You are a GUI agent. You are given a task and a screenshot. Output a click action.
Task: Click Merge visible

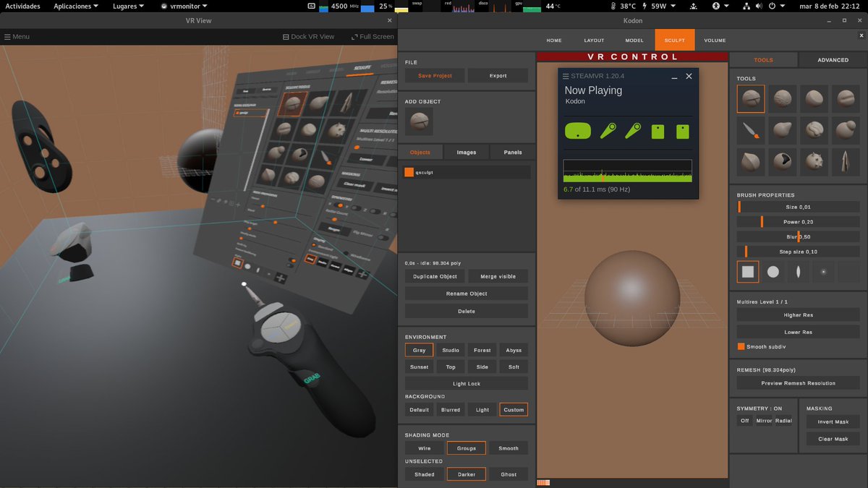[498, 277]
